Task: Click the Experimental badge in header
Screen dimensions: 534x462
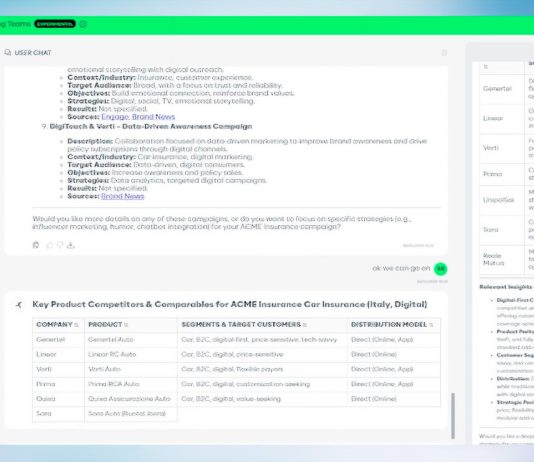Action: [x=55, y=24]
